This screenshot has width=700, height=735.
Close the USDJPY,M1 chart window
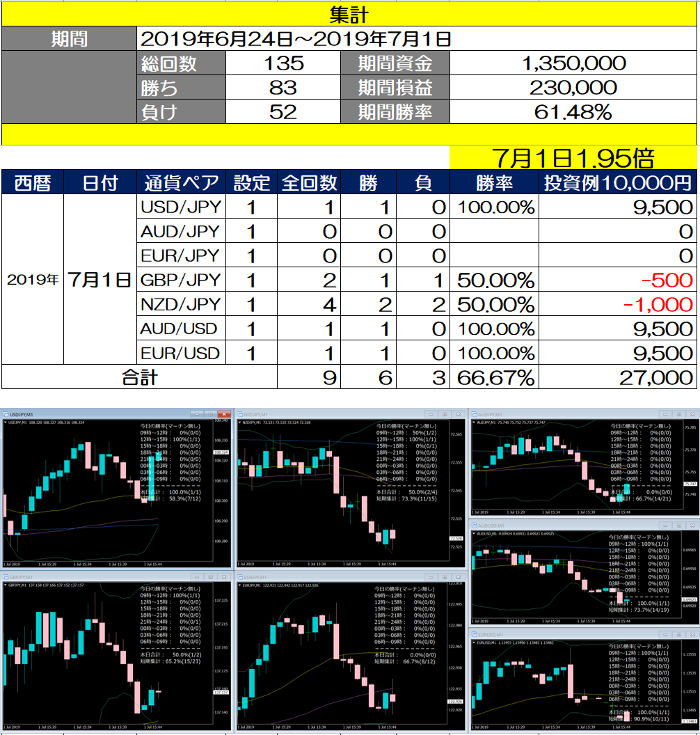(x=225, y=414)
